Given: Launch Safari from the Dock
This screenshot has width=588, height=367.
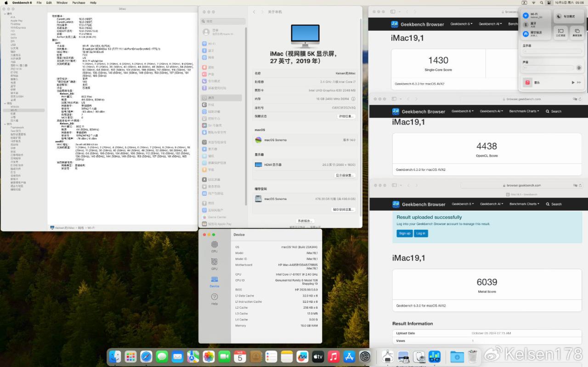Looking at the screenshot, I should pyautogui.click(x=146, y=356).
